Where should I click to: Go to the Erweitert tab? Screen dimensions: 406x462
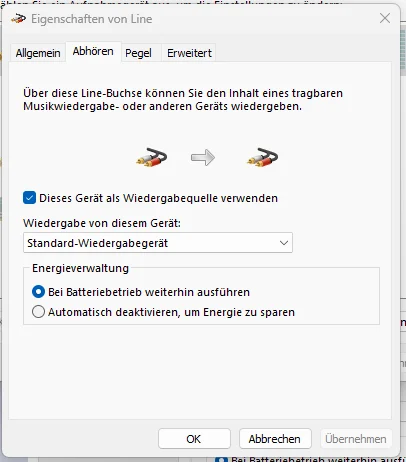point(189,53)
